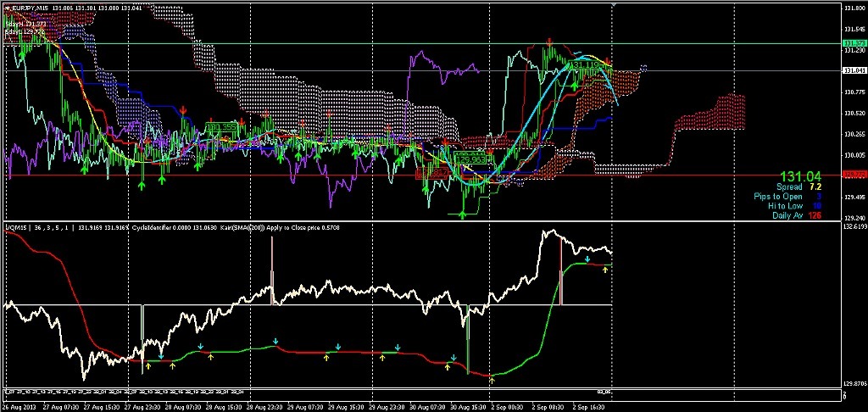Click the yellow arrow at the VQ line's lowest point
This screenshot has height=412, width=868.
pyautogui.click(x=492, y=381)
